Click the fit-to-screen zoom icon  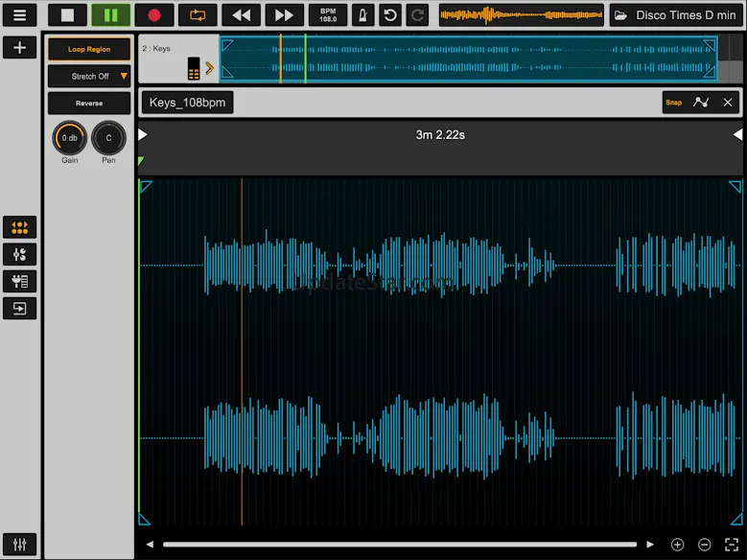[731, 545]
